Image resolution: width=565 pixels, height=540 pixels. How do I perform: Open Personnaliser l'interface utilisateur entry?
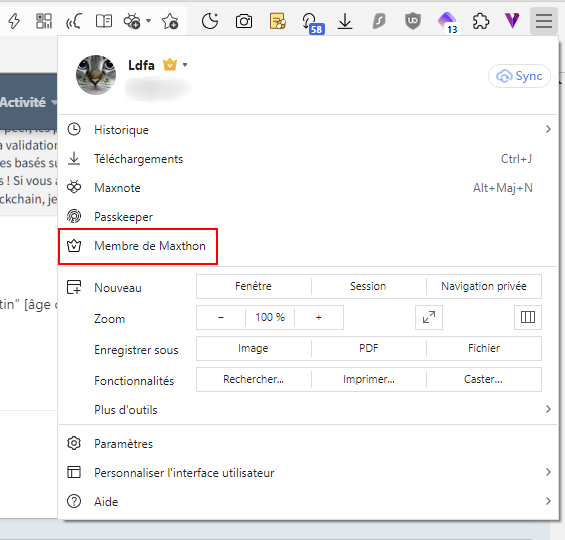point(308,473)
